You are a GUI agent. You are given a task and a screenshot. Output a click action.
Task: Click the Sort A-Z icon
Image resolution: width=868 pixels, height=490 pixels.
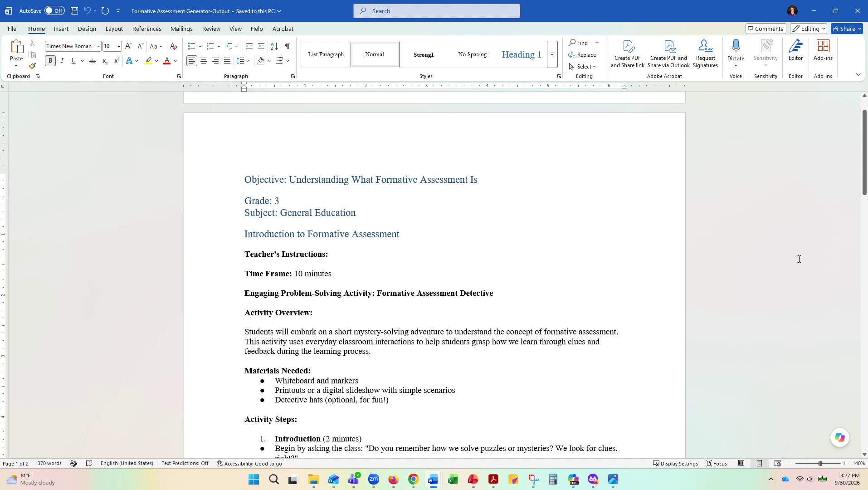coord(274,46)
